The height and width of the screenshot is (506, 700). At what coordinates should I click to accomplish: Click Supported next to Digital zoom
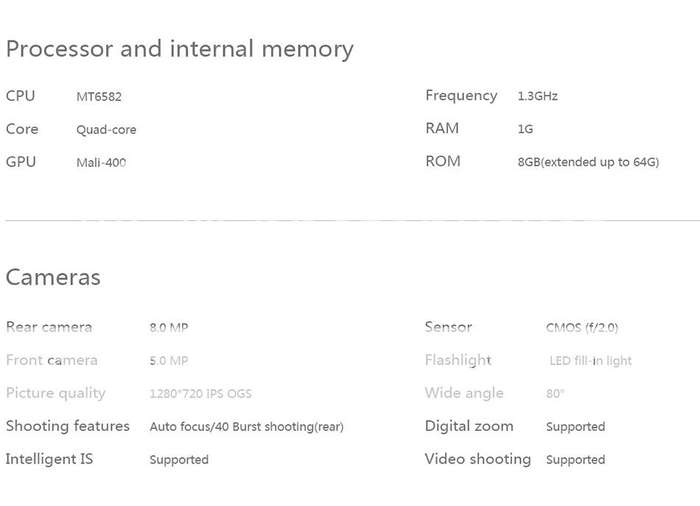point(575,427)
